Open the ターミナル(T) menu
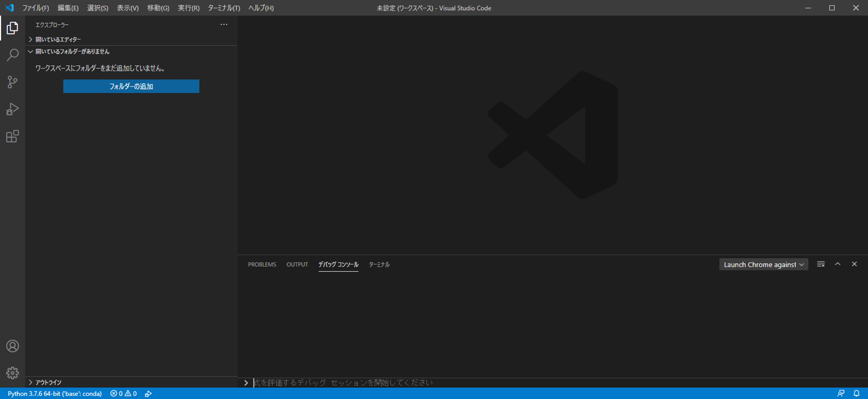This screenshot has height=399, width=868. point(224,8)
